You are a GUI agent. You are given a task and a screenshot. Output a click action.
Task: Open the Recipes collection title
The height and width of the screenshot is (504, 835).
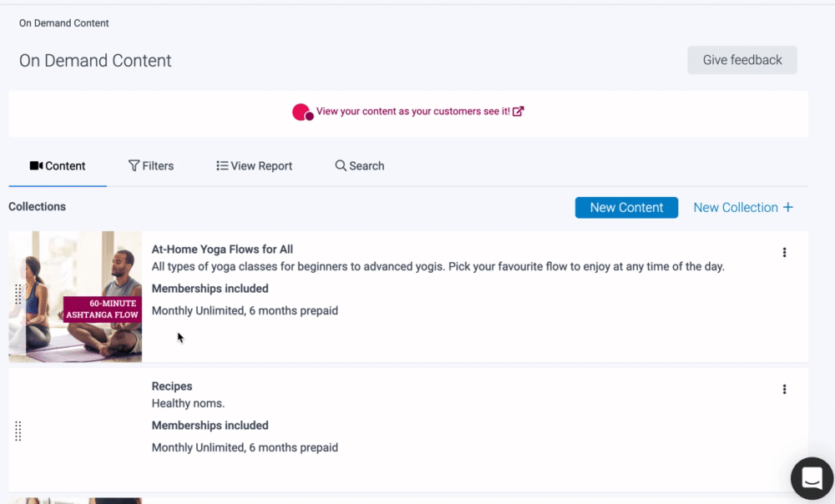(172, 386)
